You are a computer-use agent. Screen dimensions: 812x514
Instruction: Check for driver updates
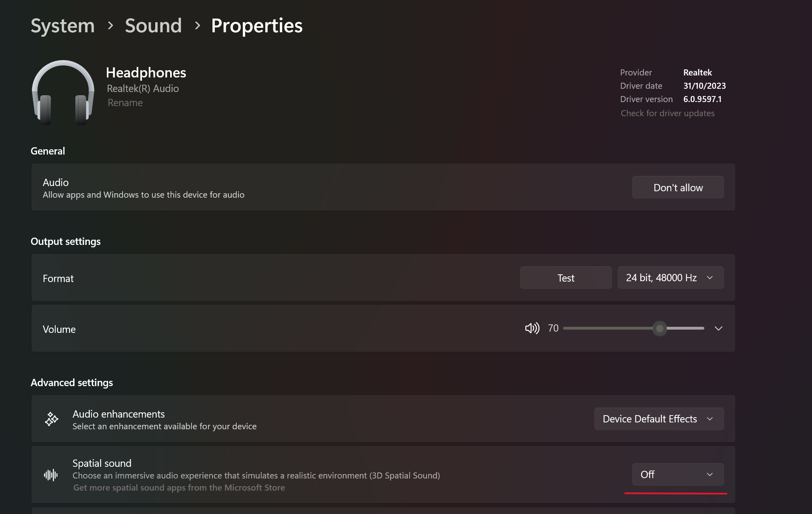[x=667, y=113]
